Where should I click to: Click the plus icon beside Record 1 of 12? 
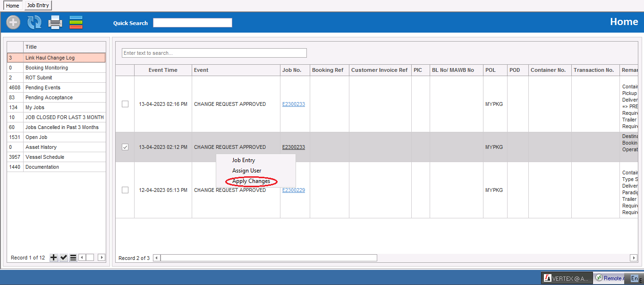(54, 258)
